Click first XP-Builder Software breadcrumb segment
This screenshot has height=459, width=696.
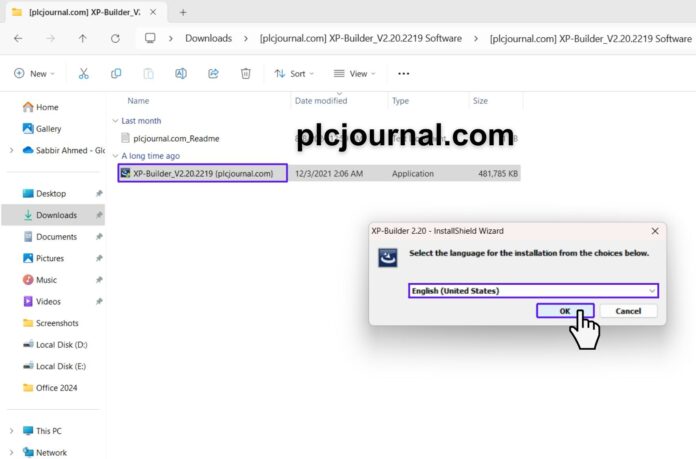[360, 39]
